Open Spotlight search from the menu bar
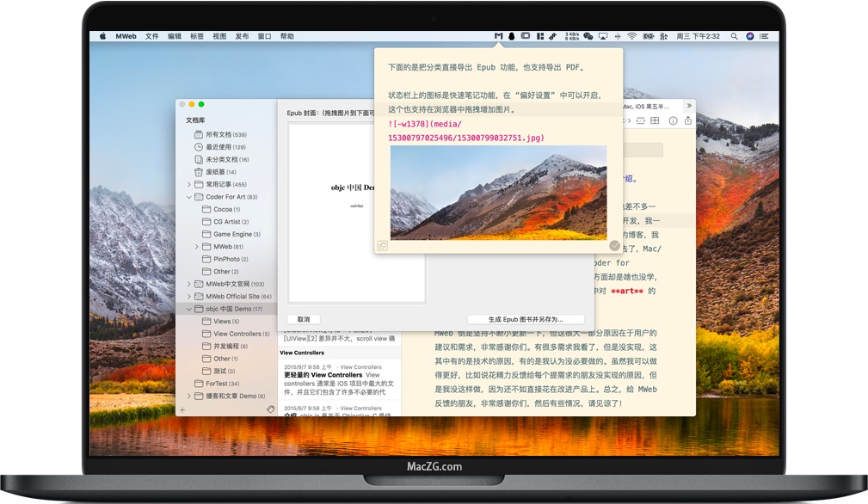 coord(733,36)
